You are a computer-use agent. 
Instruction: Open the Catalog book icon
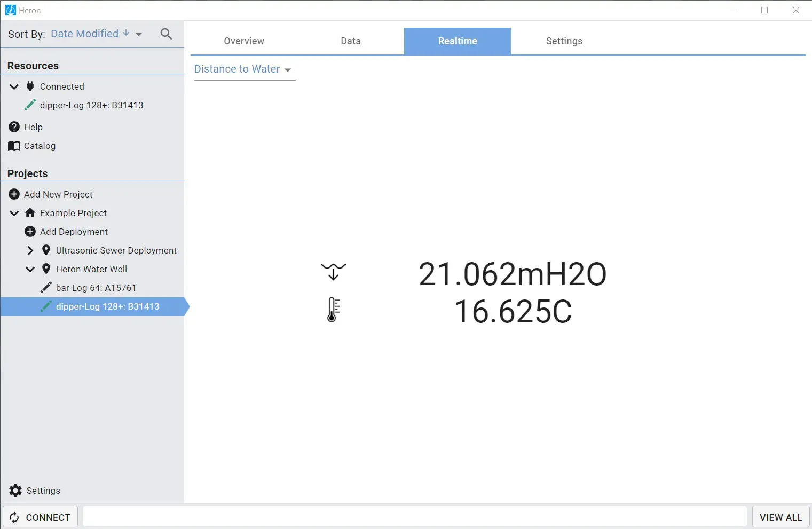pyautogui.click(x=14, y=146)
